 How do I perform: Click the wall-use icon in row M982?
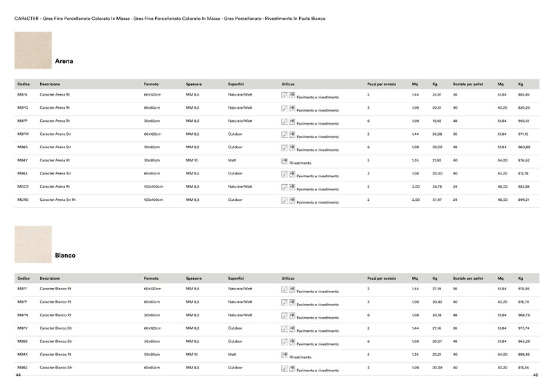[292, 368]
